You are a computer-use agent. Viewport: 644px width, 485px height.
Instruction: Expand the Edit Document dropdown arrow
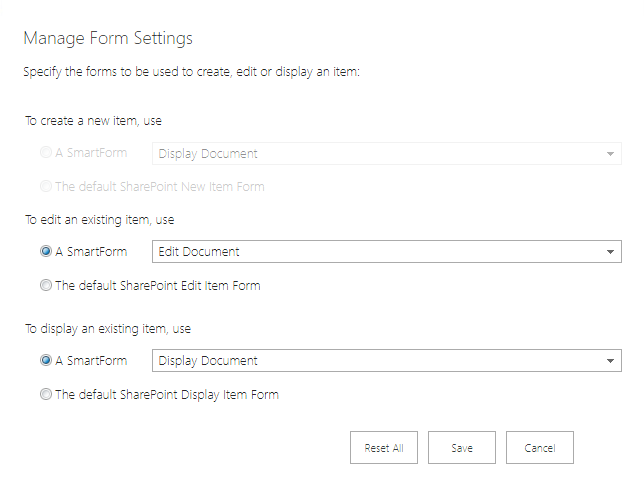point(610,252)
